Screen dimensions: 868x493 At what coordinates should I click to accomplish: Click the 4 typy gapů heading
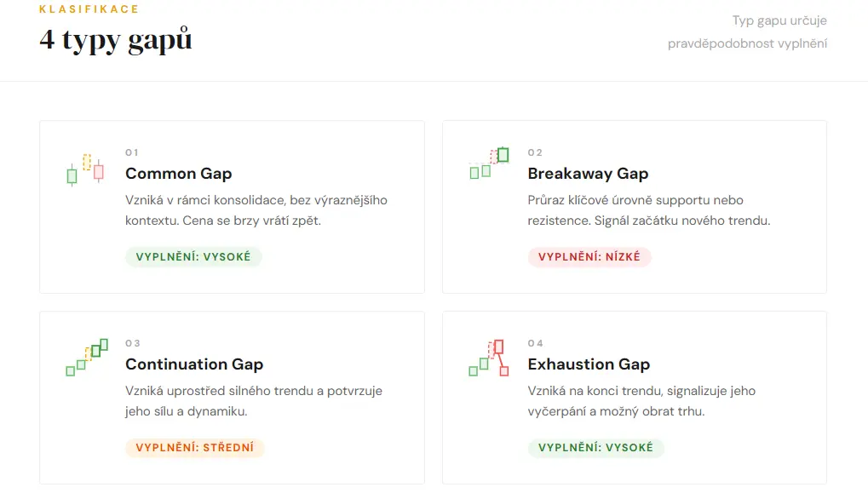pos(115,39)
